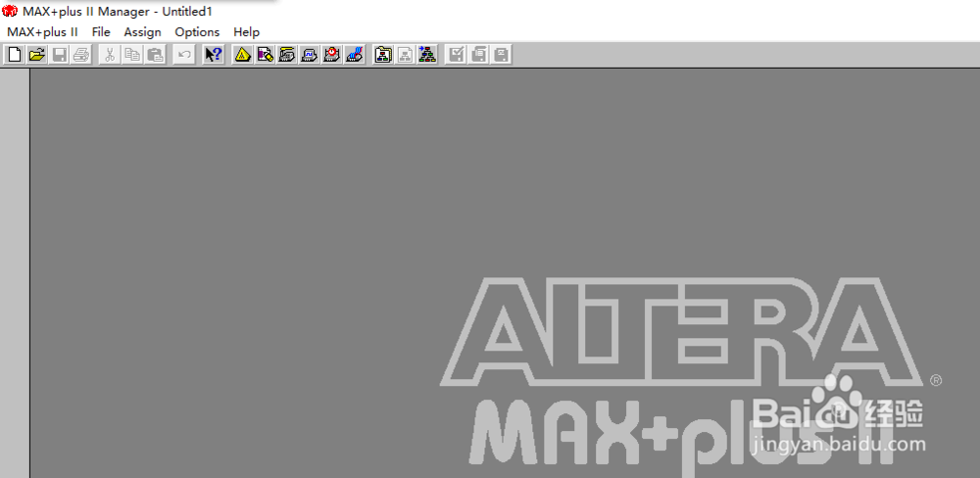Click the Set Project to Current File icon
Viewport: 980px width, 478px height.
tap(405, 55)
